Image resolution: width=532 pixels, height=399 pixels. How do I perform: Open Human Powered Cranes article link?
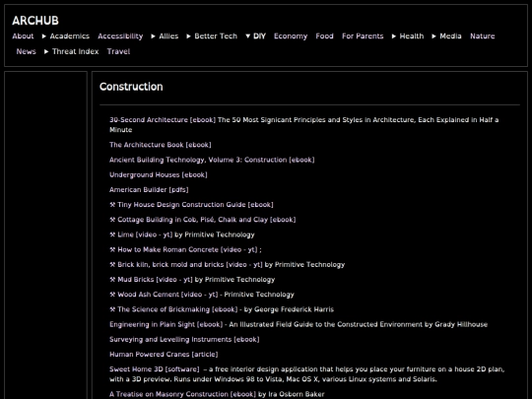tap(164, 355)
